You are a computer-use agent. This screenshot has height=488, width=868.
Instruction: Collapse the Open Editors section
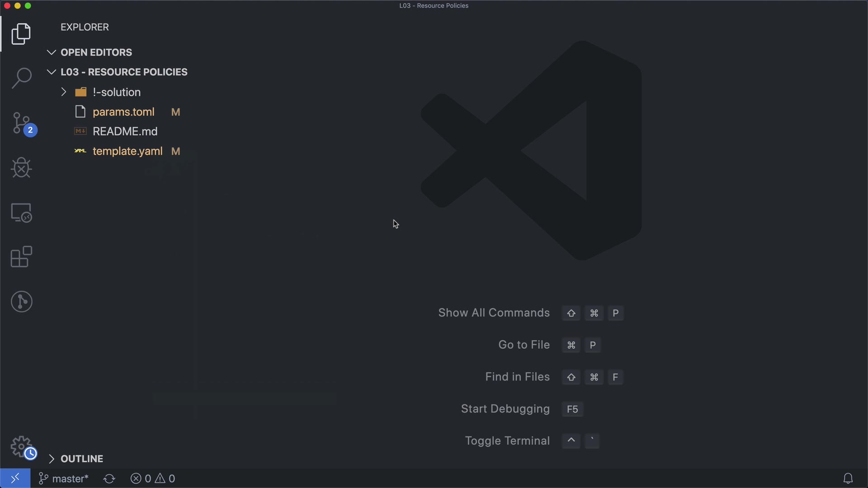click(x=96, y=52)
